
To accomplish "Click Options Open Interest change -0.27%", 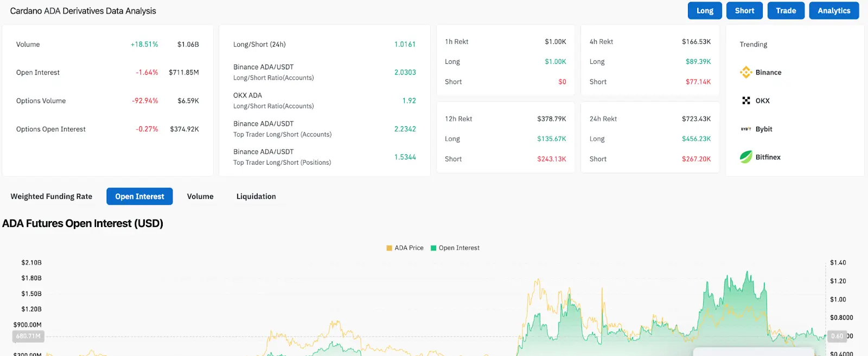I will pos(147,129).
